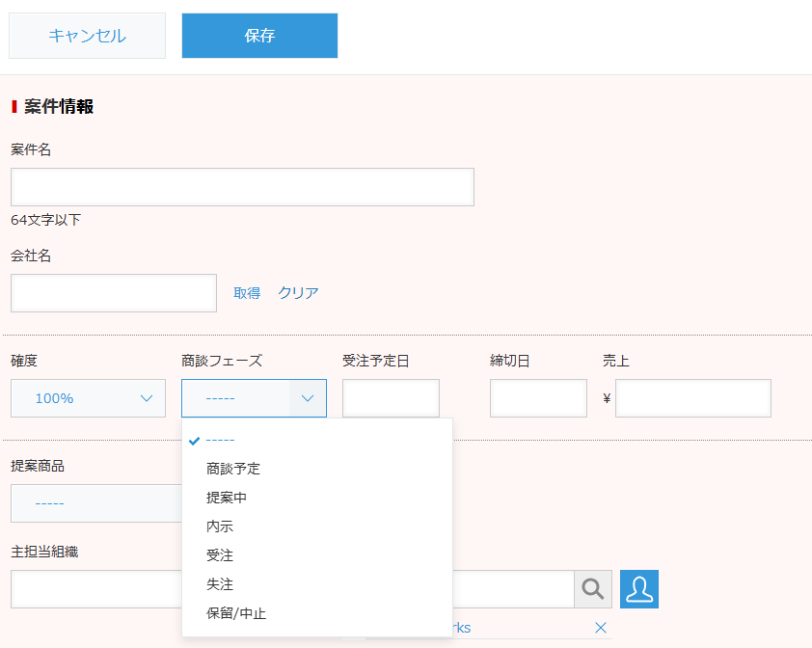Click the 取得 lookup link
This screenshot has height=648, width=812.
(x=247, y=293)
